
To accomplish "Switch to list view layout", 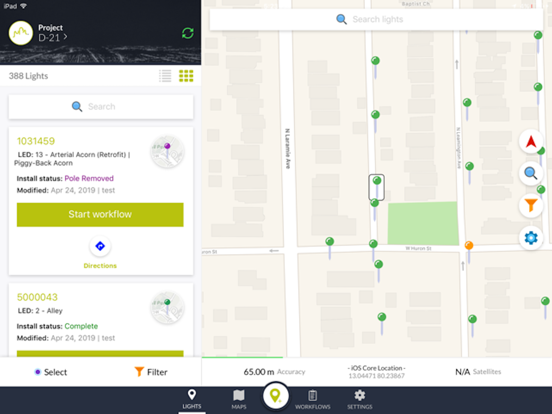I will [165, 76].
